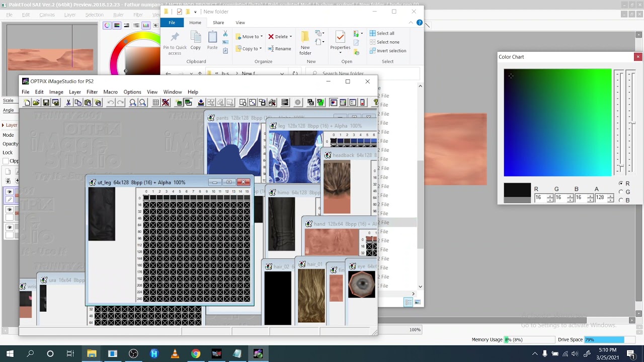This screenshot has width=644, height=362.
Task: Click Paste icon in OPTPiX toolbar
Action: [88, 103]
